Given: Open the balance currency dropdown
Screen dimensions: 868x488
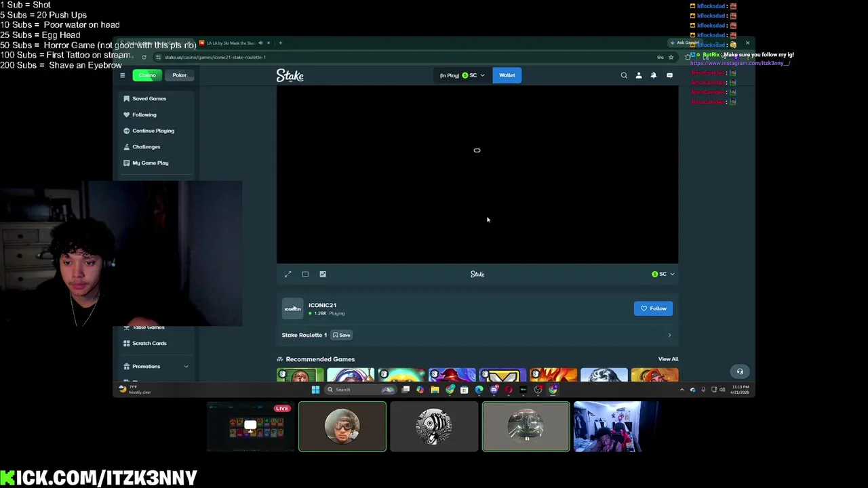Looking at the screenshot, I should tap(462, 75).
